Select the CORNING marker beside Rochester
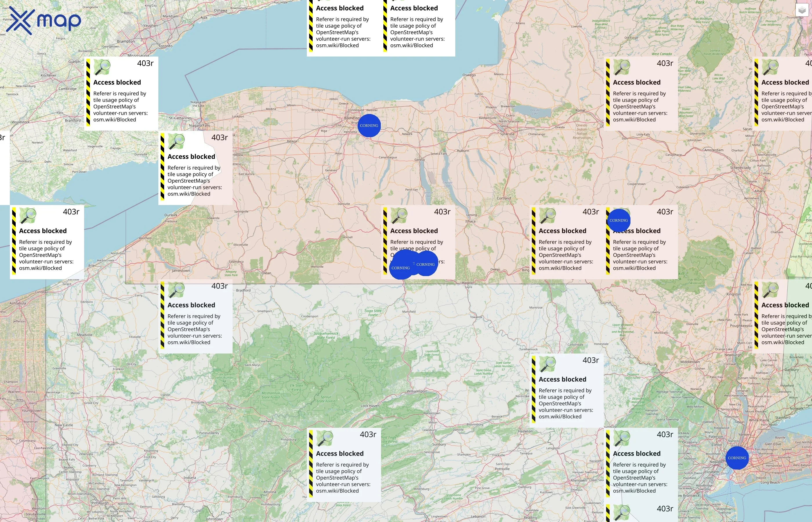 pos(369,125)
